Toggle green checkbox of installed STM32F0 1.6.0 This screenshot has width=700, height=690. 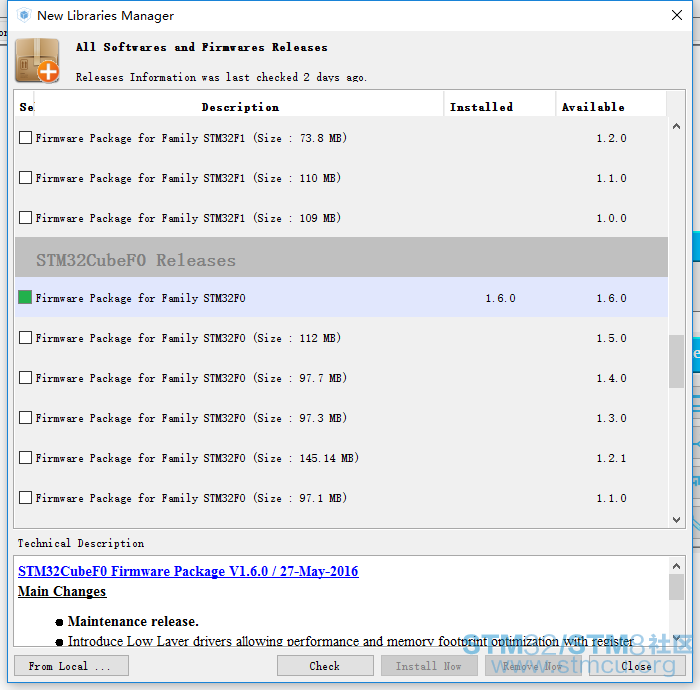point(25,297)
